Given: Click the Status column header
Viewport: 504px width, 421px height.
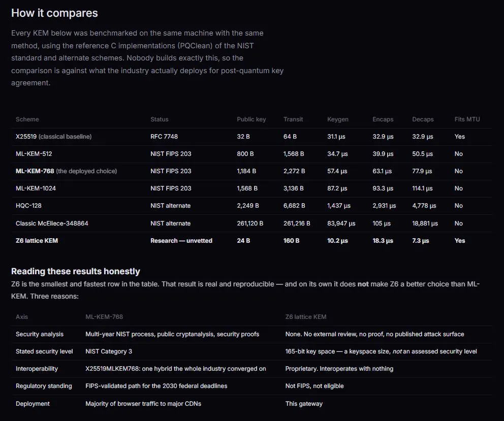Looking at the screenshot, I should (160, 119).
